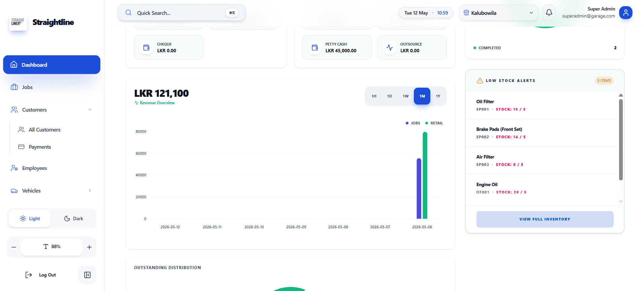This screenshot has height=291, width=644.
Task: Open the Super Admin profile avatar
Action: [x=626, y=13]
